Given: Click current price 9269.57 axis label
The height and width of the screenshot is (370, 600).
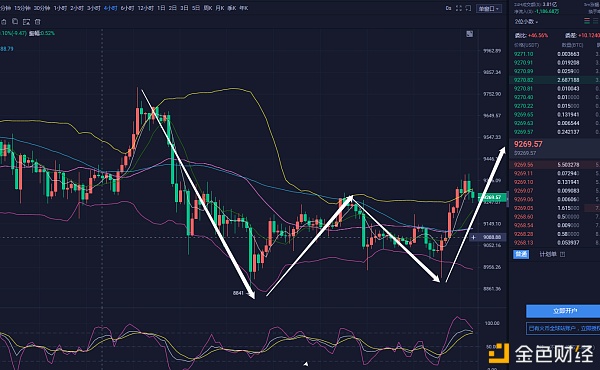Looking at the screenshot, I should coord(491,197).
